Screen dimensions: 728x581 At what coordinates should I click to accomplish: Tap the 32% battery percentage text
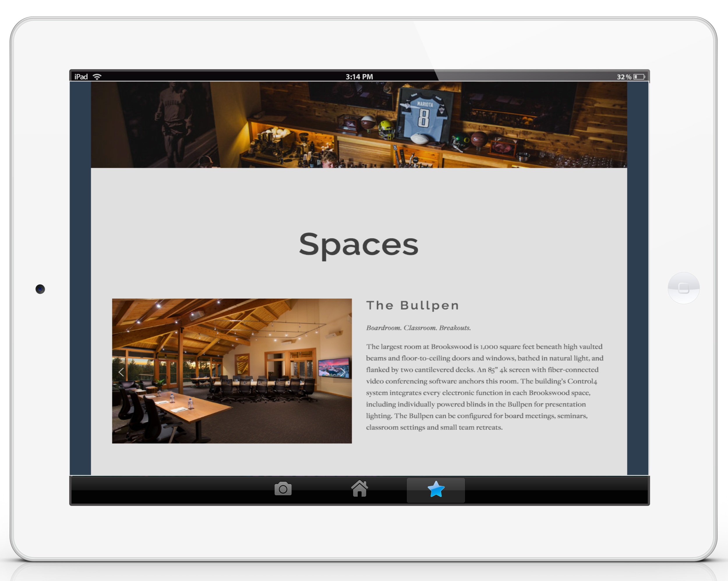tap(623, 77)
